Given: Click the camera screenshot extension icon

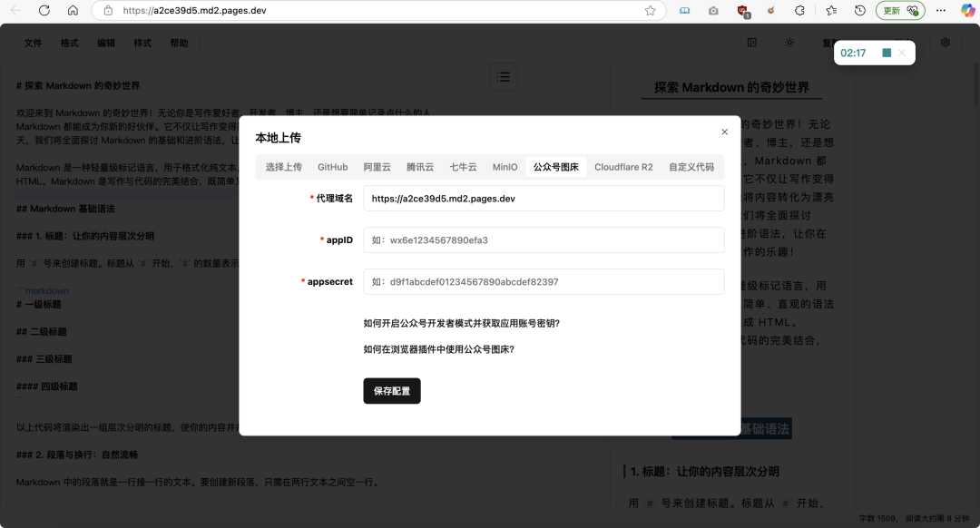Looking at the screenshot, I should click(x=713, y=11).
